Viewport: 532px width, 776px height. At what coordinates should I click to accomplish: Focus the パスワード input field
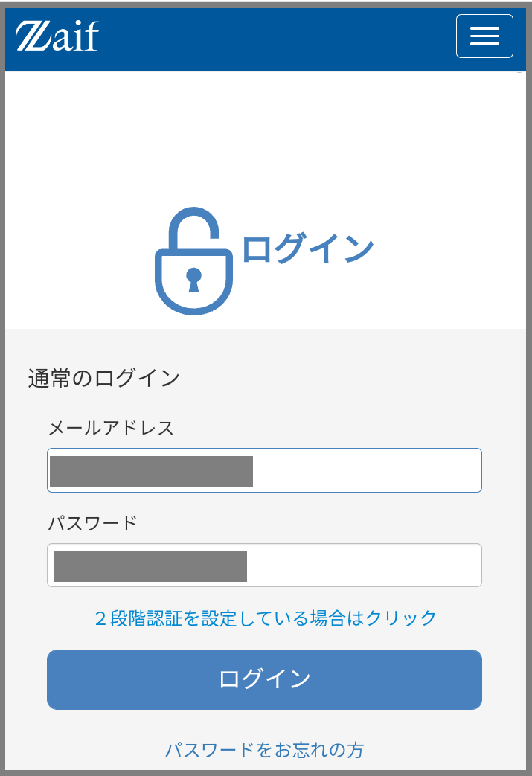[264, 565]
